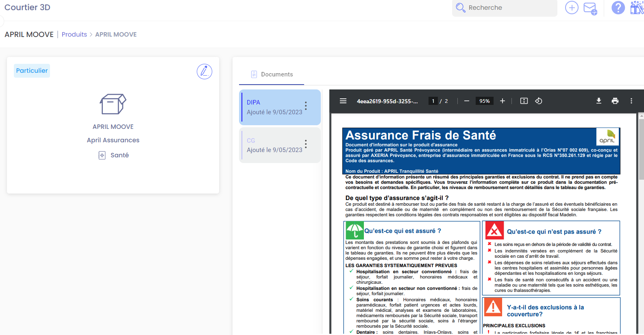Image resolution: width=644 pixels, height=335 pixels.
Task: Click the product box icon
Action: coord(113,104)
